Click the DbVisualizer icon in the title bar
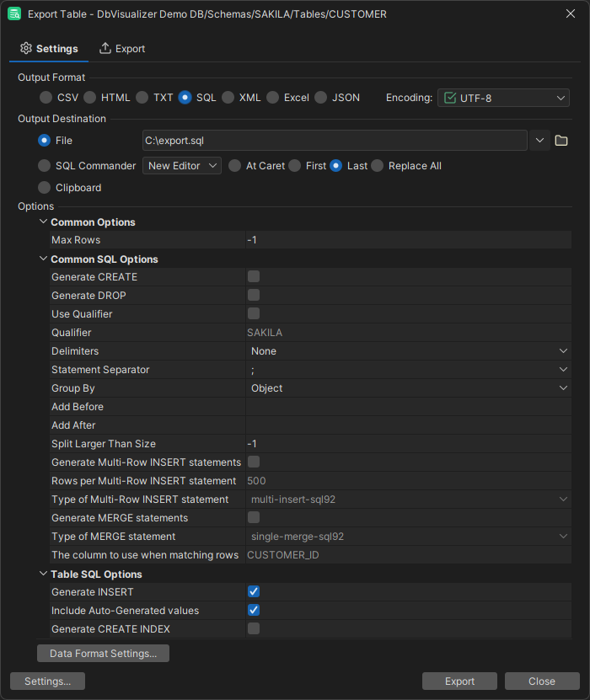Screen dimensions: 590x700 pos(13,13)
